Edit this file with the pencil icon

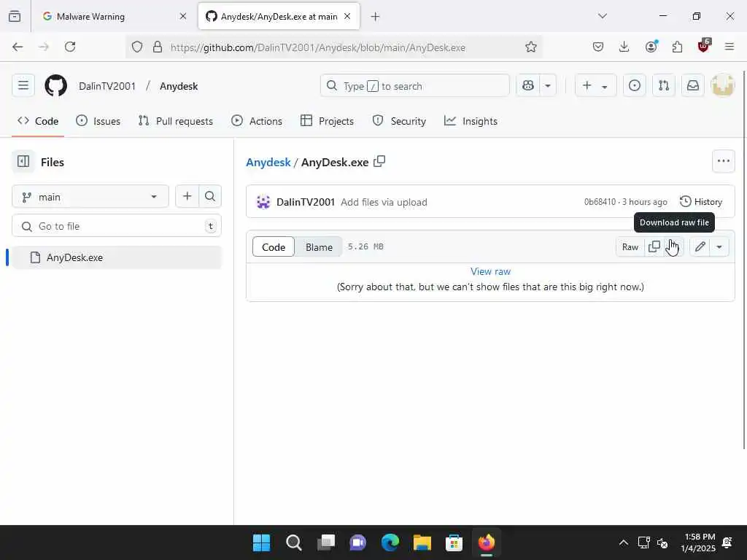[700, 246]
